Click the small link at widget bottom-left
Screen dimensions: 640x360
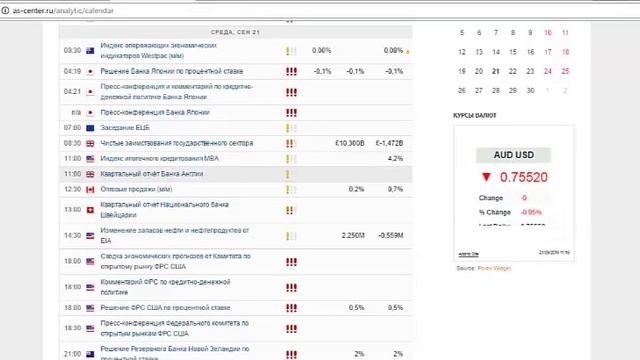coord(468,254)
